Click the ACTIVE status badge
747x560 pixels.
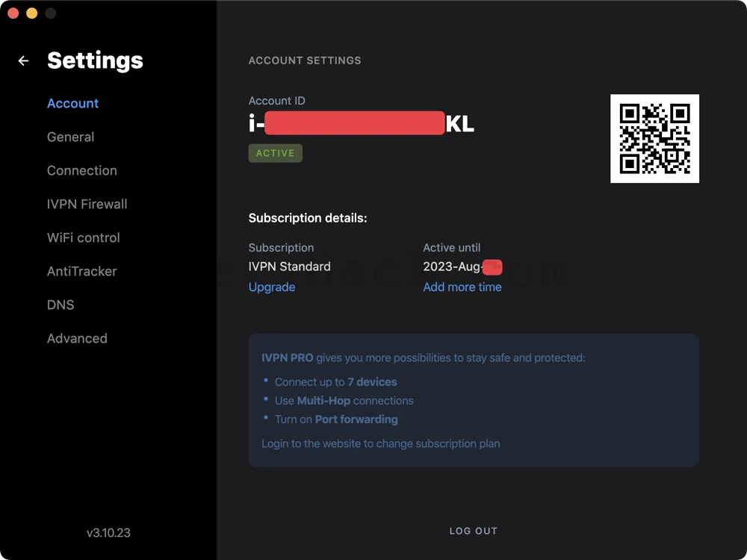click(x=276, y=153)
